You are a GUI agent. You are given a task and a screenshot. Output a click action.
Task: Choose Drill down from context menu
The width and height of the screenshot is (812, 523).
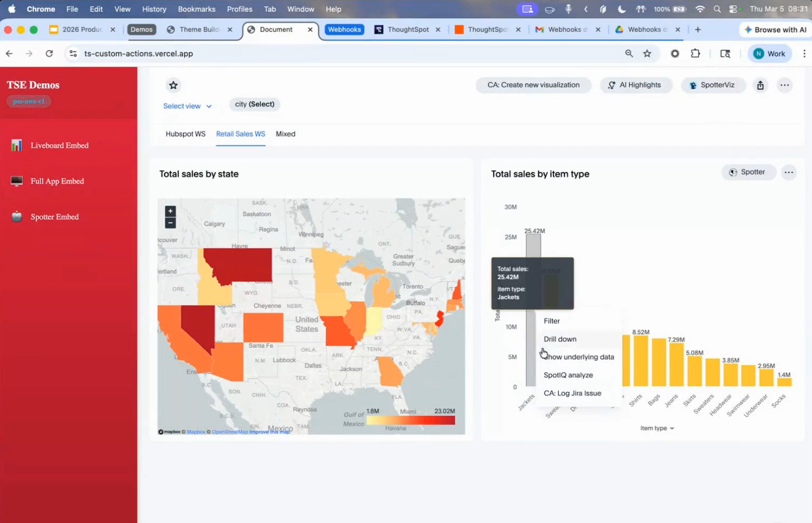click(560, 339)
